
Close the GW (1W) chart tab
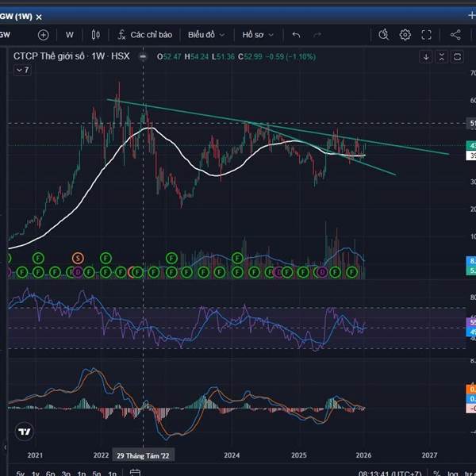[x=40, y=15]
